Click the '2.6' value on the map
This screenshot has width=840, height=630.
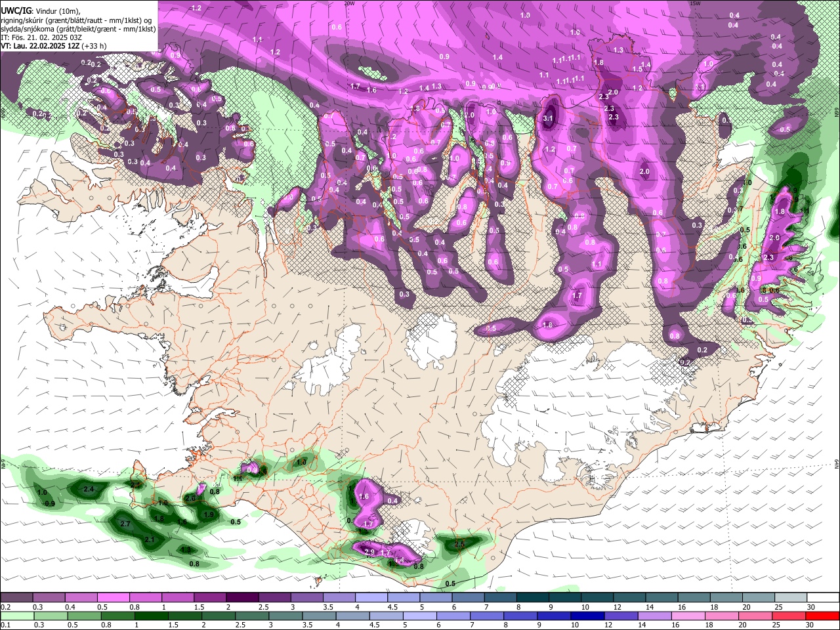(190, 499)
